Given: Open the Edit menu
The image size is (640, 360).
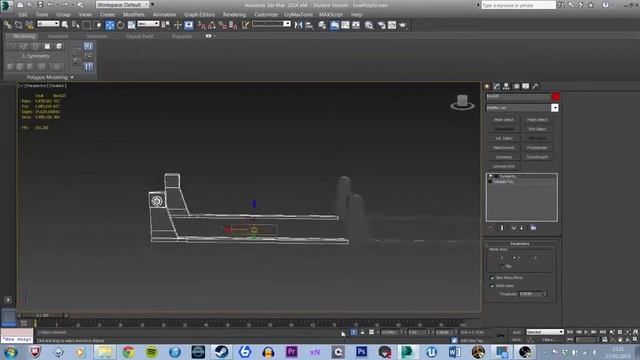Looking at the screenshot, I should click(23, 14).
